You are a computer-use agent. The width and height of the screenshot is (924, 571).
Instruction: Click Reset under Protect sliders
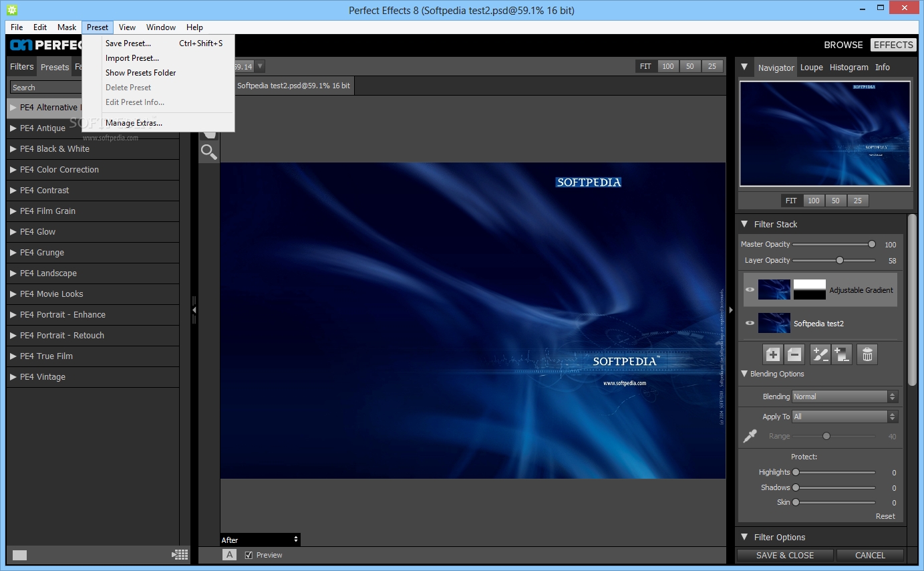(x=885, y=516)
